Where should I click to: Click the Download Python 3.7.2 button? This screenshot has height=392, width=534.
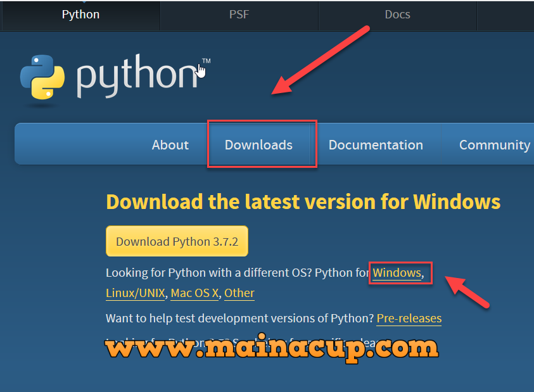[177, 241]
